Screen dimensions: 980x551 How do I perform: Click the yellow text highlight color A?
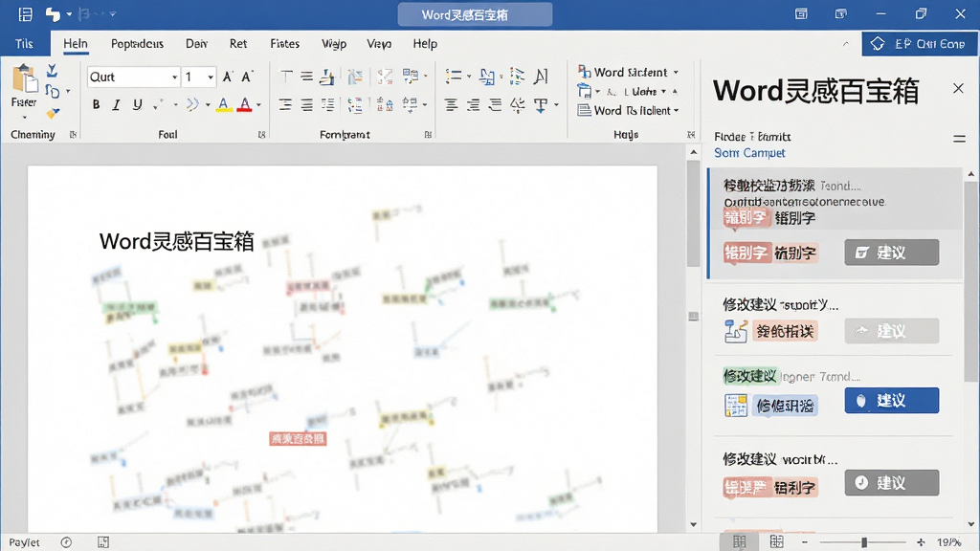click(224, 105)
